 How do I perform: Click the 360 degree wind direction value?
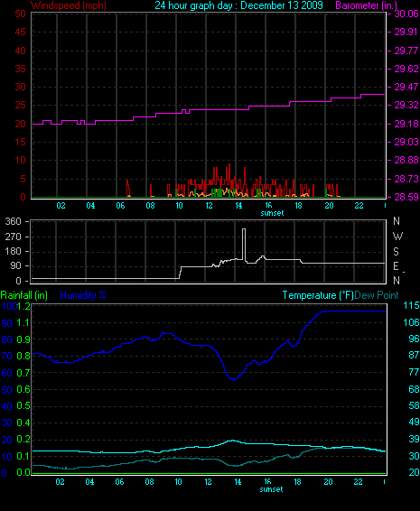(14, 221)
